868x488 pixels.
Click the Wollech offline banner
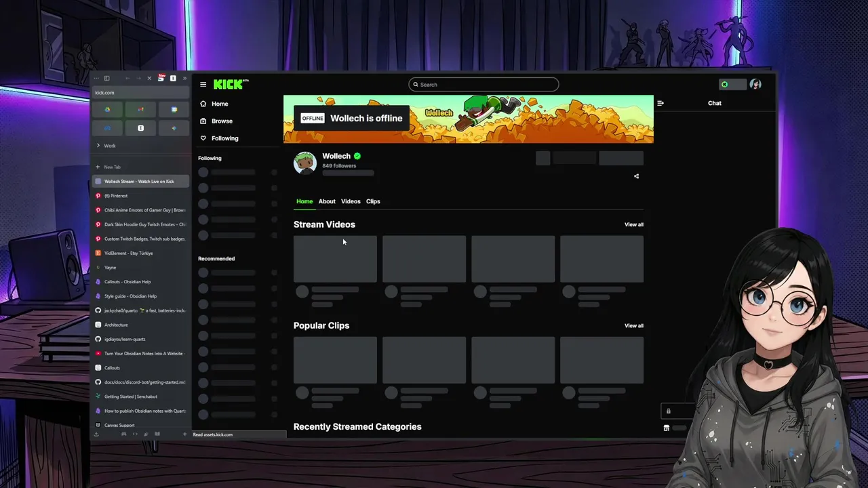pos(469,119)
